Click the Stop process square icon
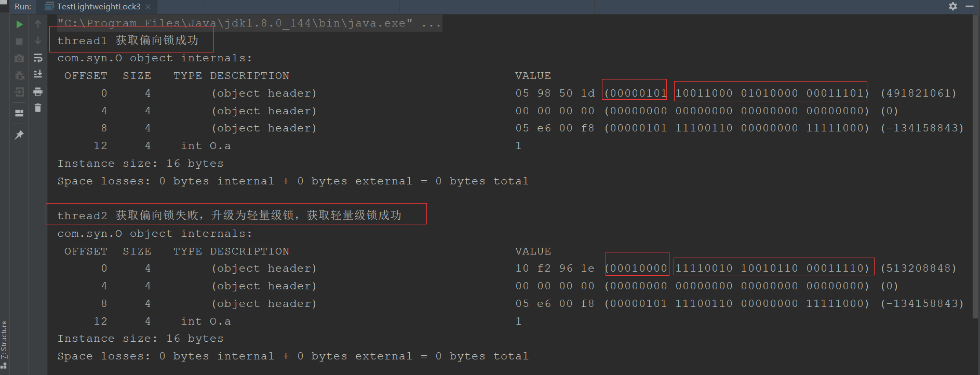Image resolution: width=980 pixels, height=375 pixels. pos(19,41)
